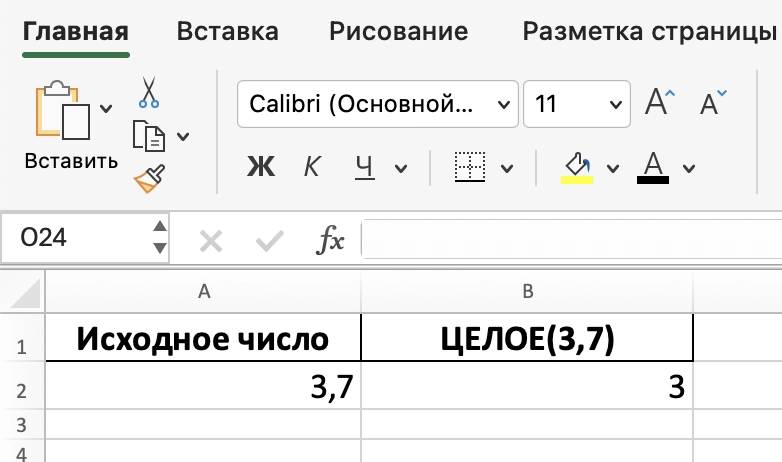Expand font color dropdown arrow
This screenshot has width=782, height=462.
689,169
